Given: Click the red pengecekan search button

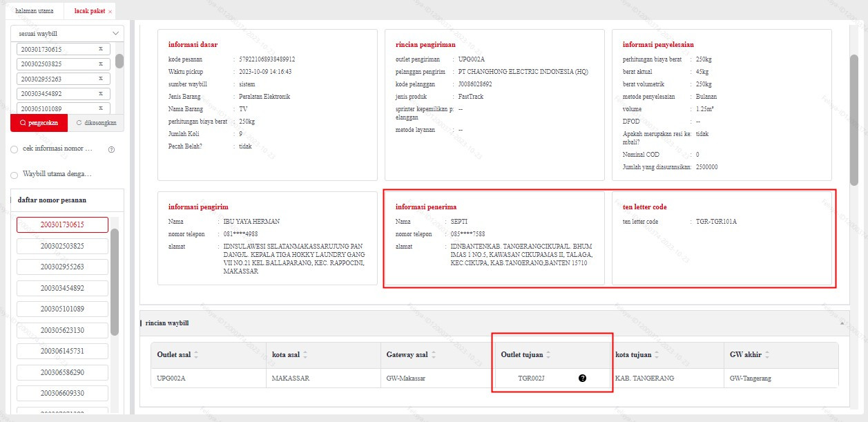Looking at the screenshot, I should [39, 122].
